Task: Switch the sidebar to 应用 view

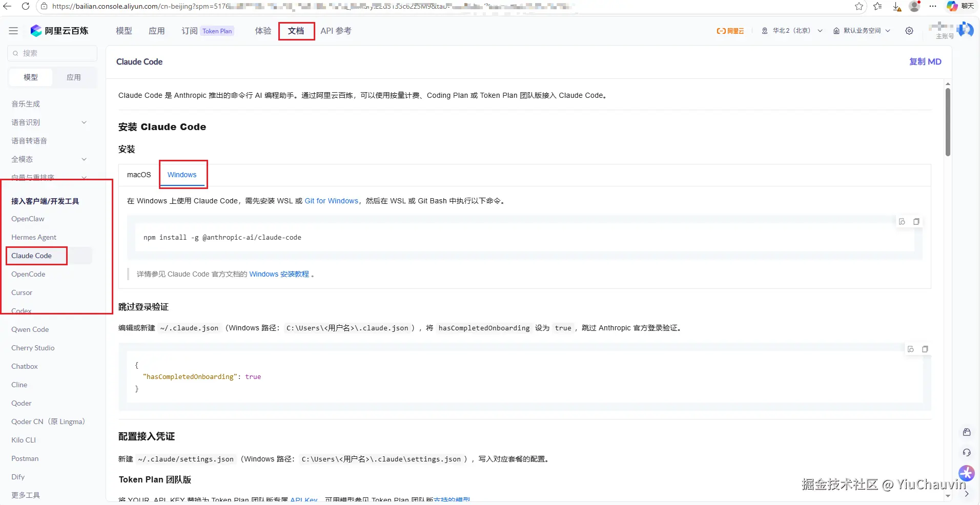Action: pos(74,77)
